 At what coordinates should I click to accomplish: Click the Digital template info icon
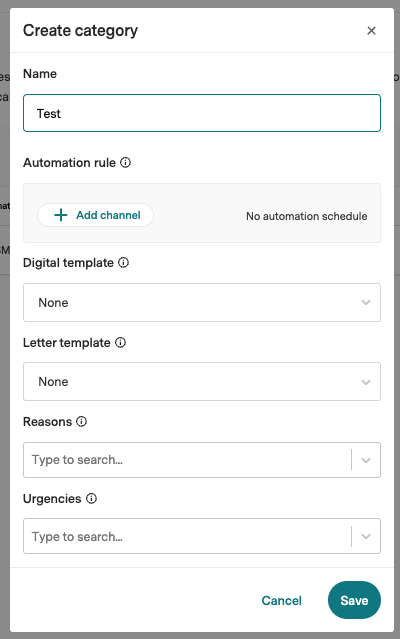[123, 262]
